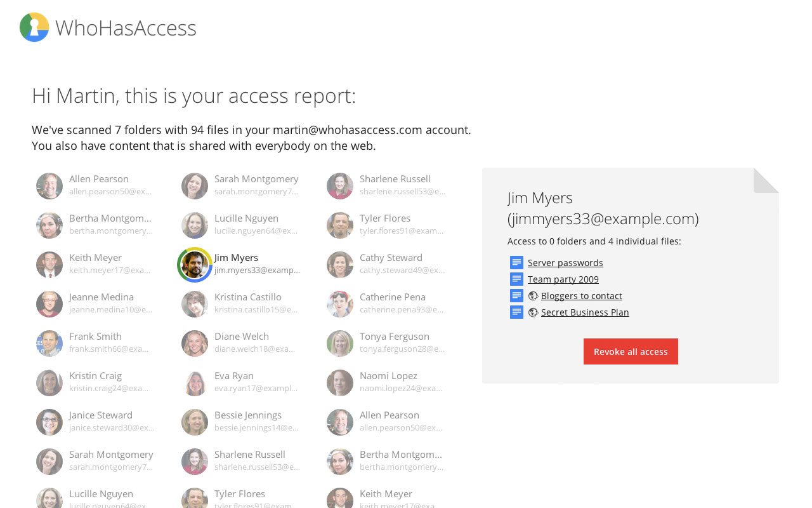Click Naomi Lopez's avatar photo
Viewport: 812px width, 508px height.
click(339, 382)
